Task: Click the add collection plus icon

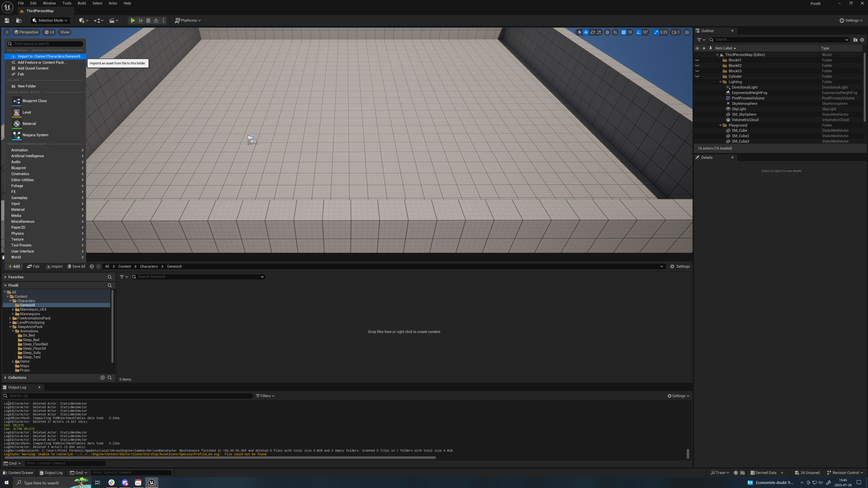Action: point(102,378)
